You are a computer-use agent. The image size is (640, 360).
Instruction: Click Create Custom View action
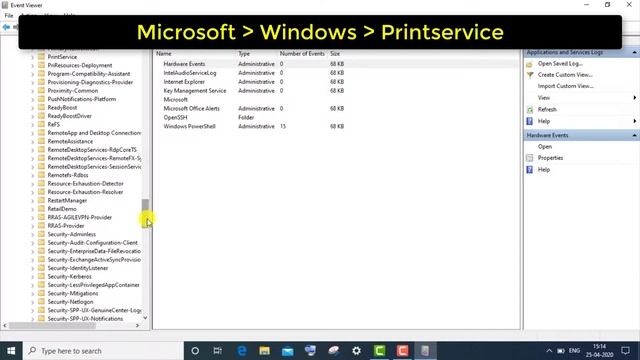pyautogui.click(x=565, y=75)
